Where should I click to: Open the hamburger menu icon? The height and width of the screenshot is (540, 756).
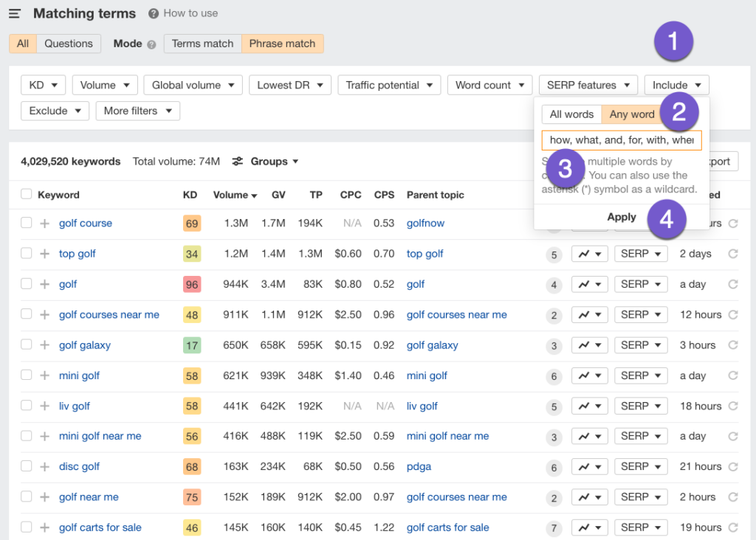(15, 13)
